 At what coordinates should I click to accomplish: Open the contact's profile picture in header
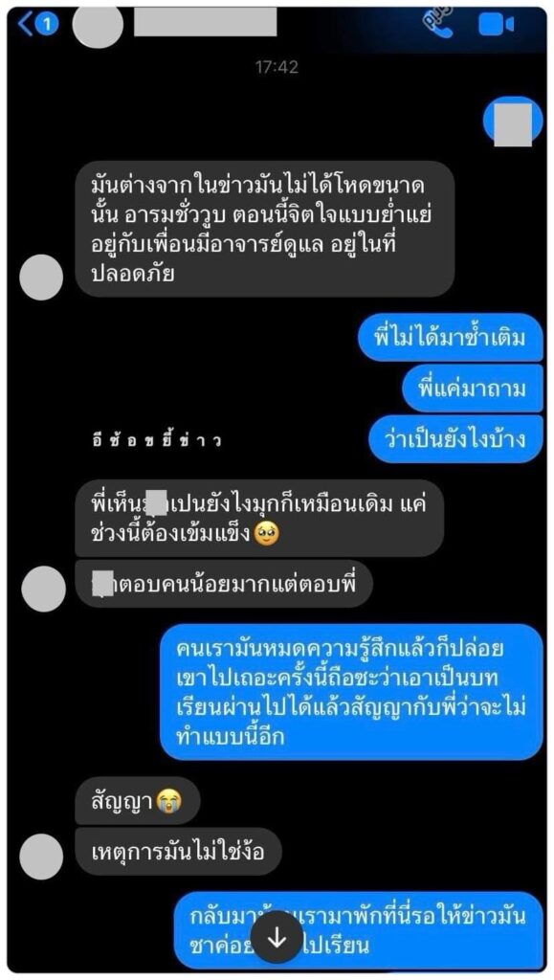[98, 24]
